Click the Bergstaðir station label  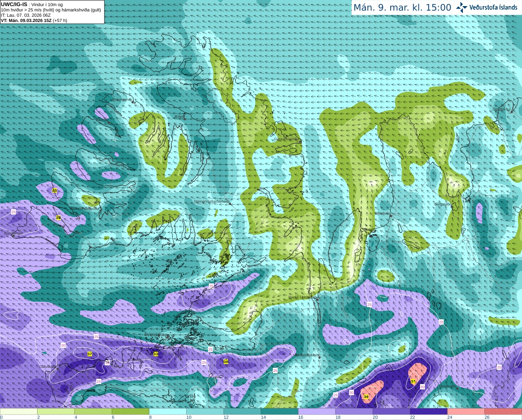442,204
